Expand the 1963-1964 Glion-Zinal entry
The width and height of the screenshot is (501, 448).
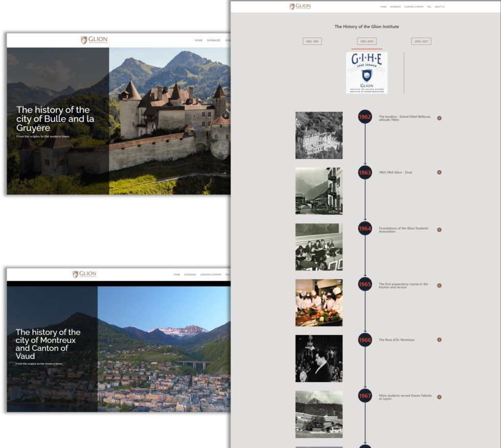[x=439, y=172]
